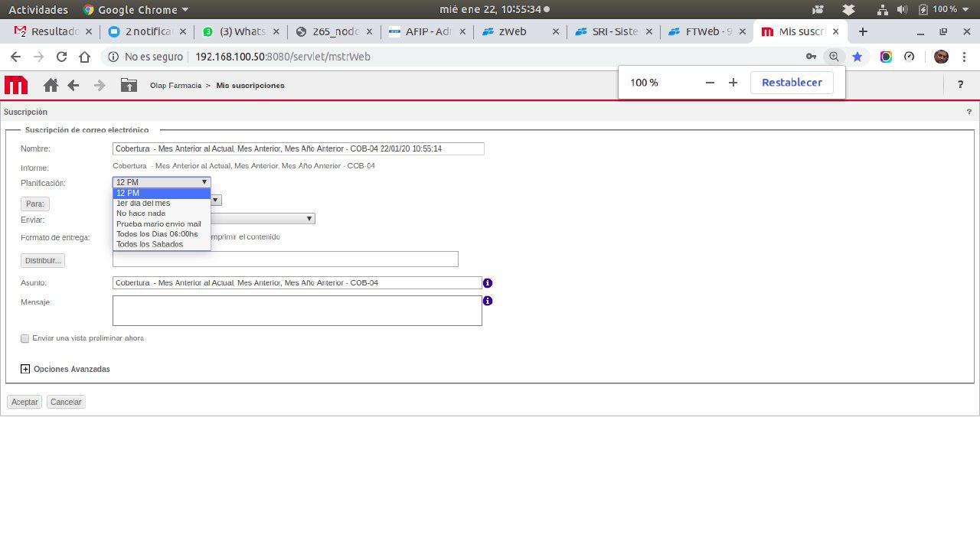Image resolution: width=980 pixels, height=551 pixels.
Task: Go back using the MicroStrategy back arrow
Action: click(73, 85)
